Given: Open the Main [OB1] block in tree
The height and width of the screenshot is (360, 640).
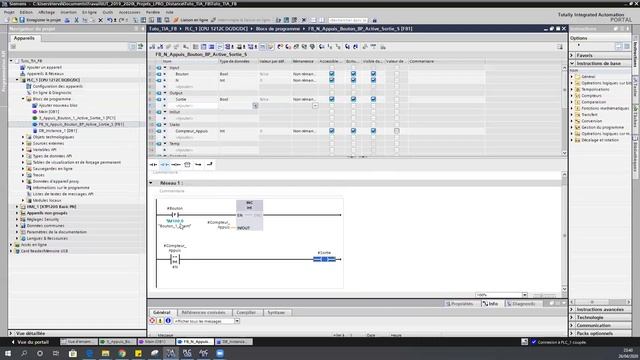Looking at the screenshot, I should 49,111.
